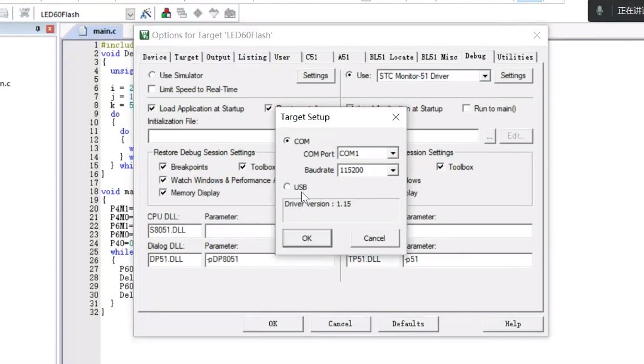Click the pin icon on project panel
The image size is (644, 364).
coord(38,29)
